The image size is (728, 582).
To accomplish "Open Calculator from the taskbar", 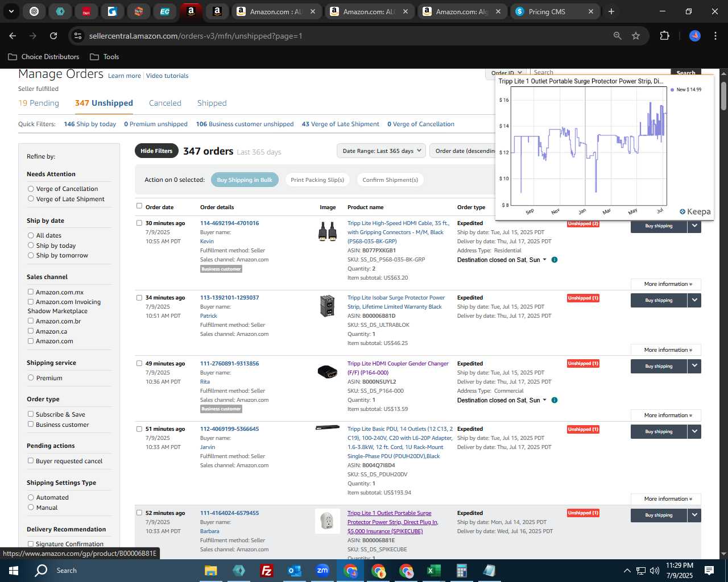I will pos(461,571).
